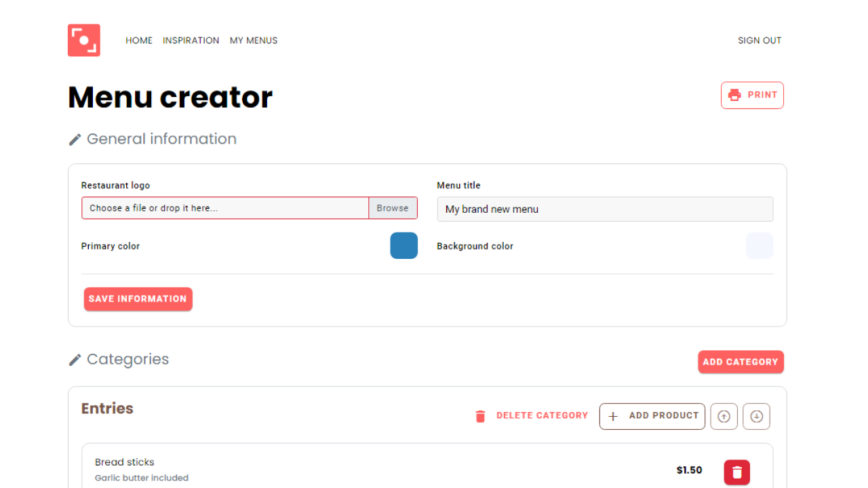
Task: Click the General information heading text
Action: point(161,139)
